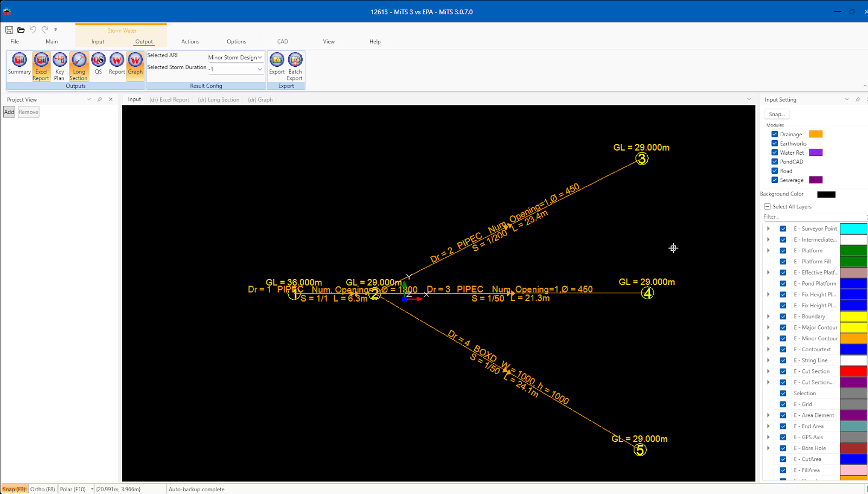Change the Background Color black swatch
Screen dimensions: 868x494
pyautogui.click(x=826, y=194)
